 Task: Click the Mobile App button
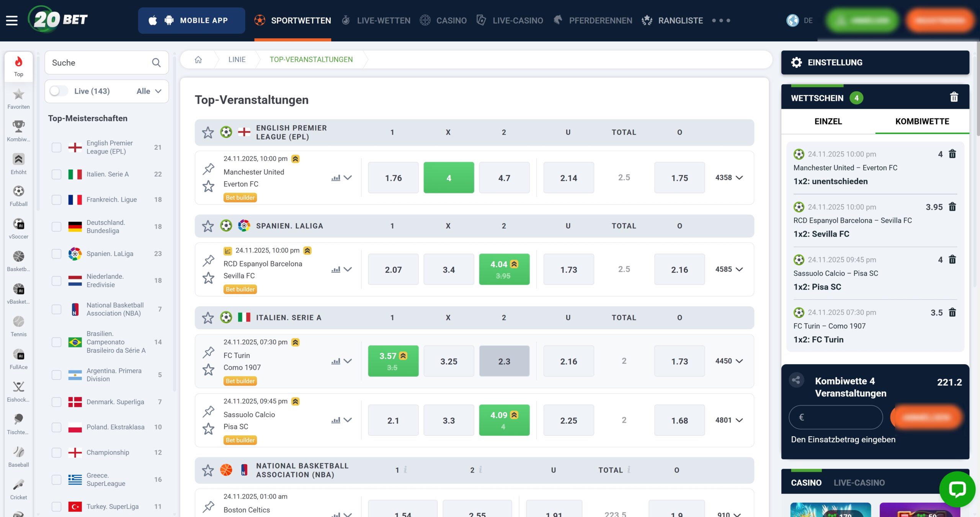191,20
